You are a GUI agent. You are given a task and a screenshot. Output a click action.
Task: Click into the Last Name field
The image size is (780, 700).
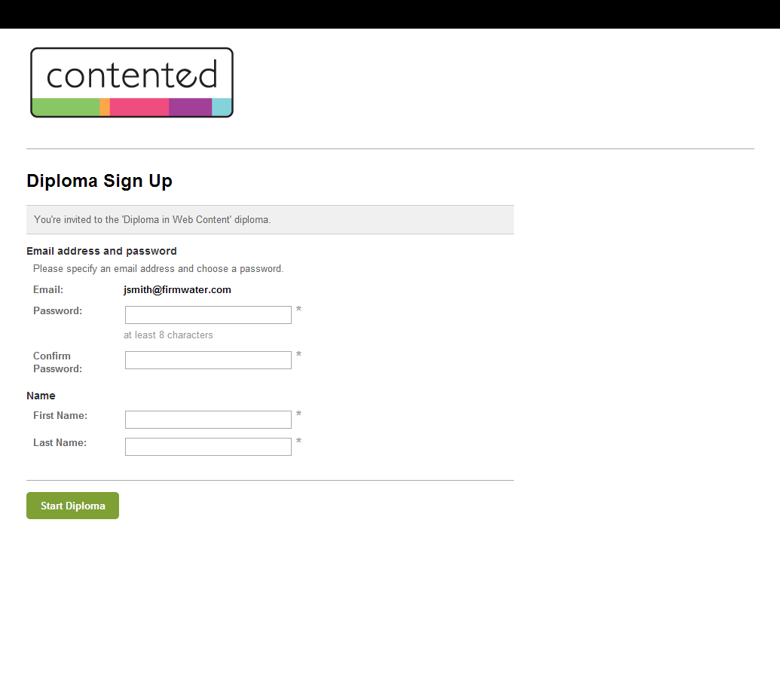point(208,447)
